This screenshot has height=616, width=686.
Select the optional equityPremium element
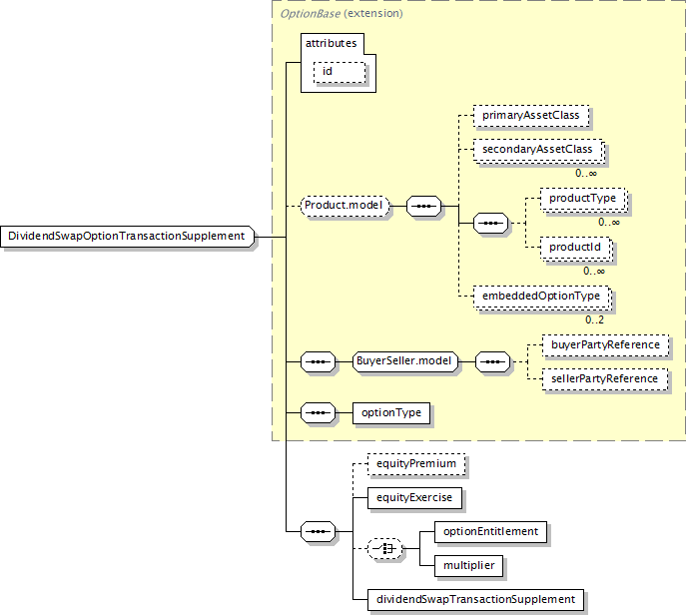pos(416,464)
